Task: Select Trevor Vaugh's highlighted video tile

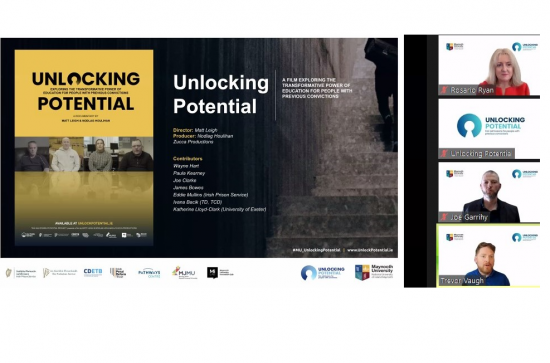Action: [489, 256]
